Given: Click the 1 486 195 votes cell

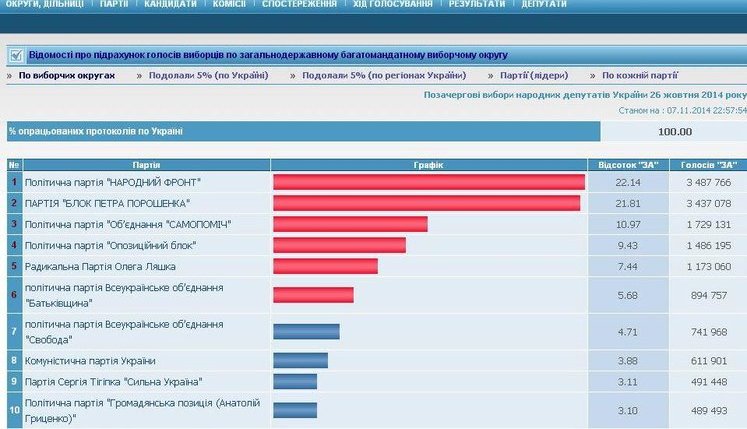Looking at the screenshot, I should click(x=708, y=245).
